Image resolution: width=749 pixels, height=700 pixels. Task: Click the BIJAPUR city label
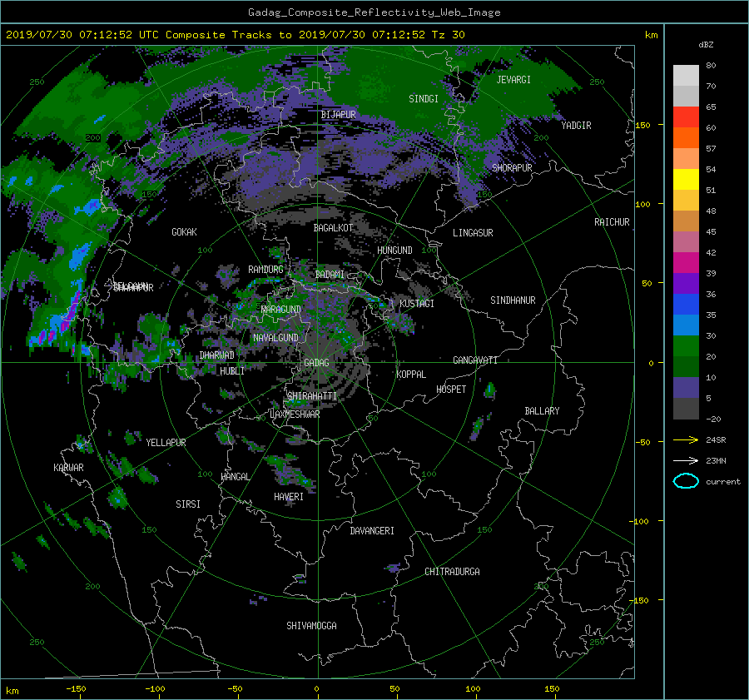(338, 115)
